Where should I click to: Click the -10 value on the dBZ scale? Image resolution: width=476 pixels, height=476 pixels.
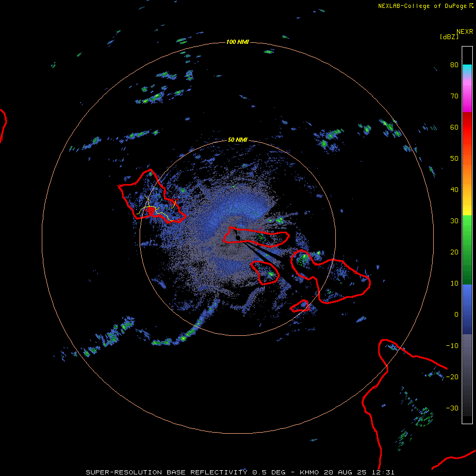452,346
